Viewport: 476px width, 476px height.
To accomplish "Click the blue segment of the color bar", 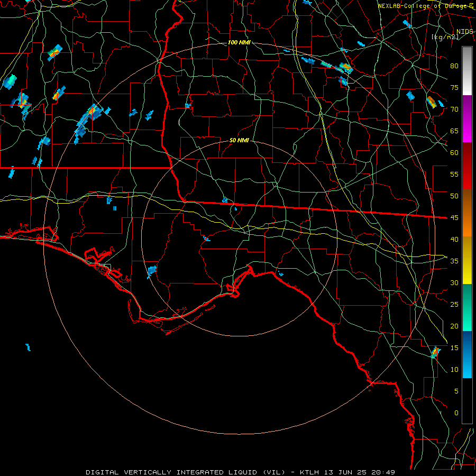I will [467, 354].
